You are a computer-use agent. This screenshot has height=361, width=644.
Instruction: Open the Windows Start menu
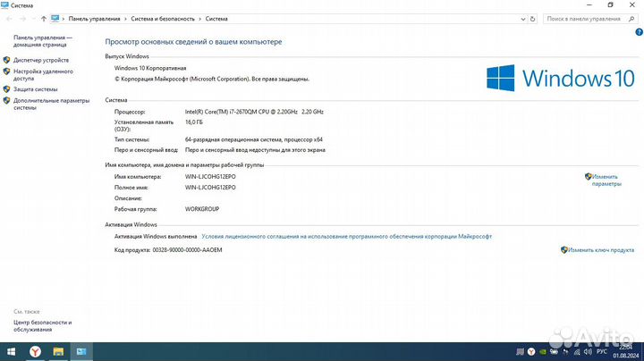pos(11,351)
